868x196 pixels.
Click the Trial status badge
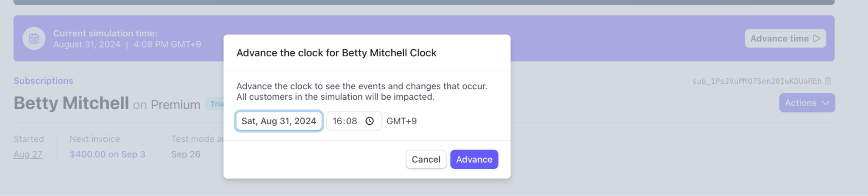(216, 104)
